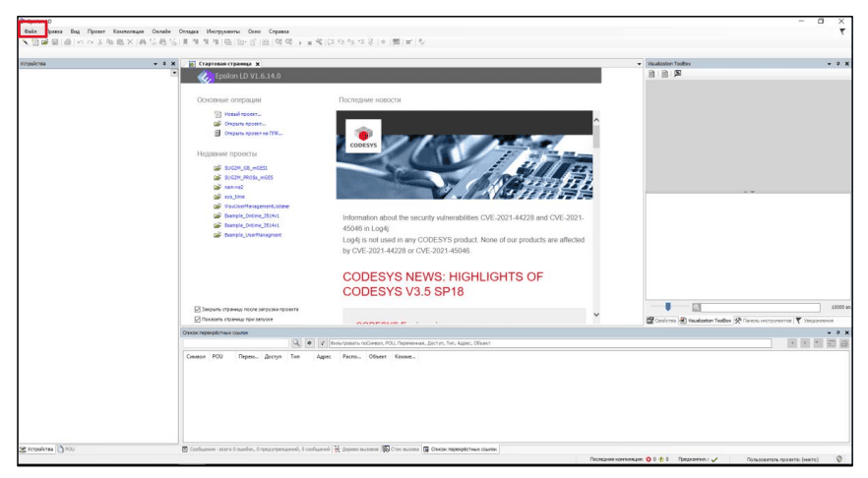Click the 'Открыть проект...' link
Viewport: 868px width, 478px height.
tap(245, 124)
